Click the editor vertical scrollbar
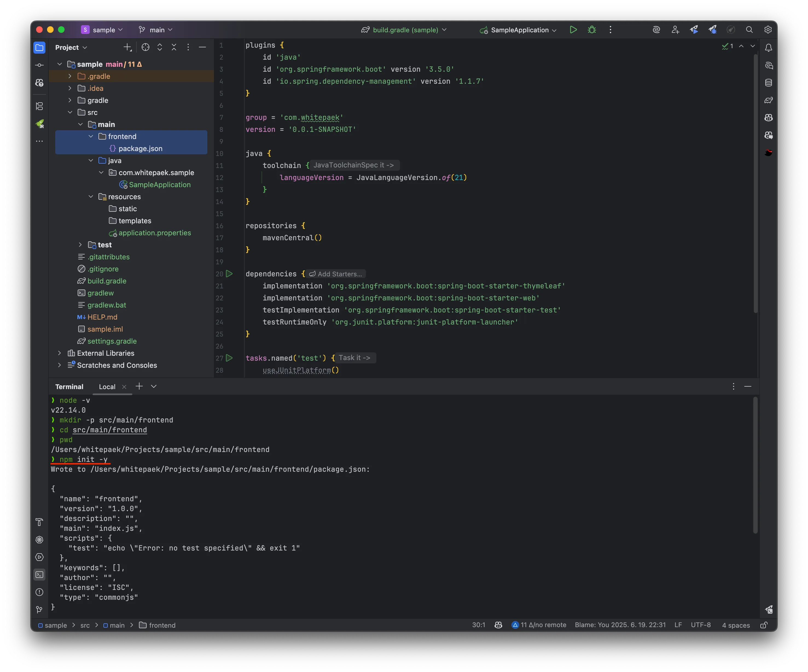 point(755,183)
